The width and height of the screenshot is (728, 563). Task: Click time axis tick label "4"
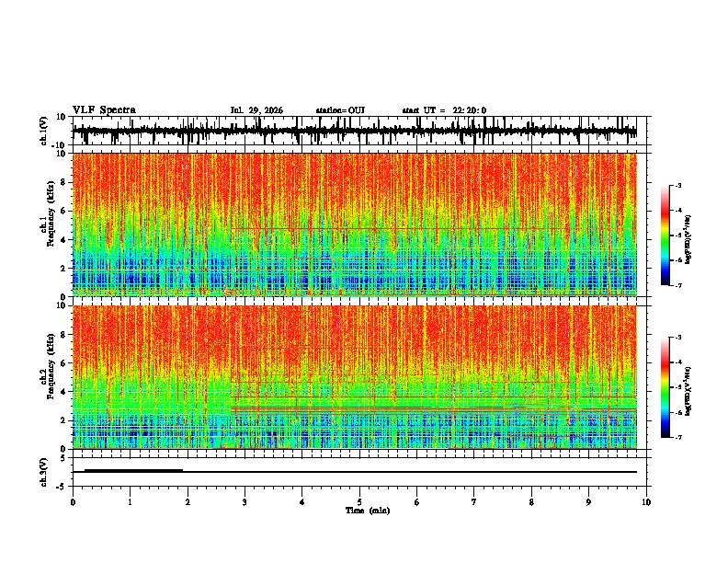pyautogui.click(x=302, y=502)
